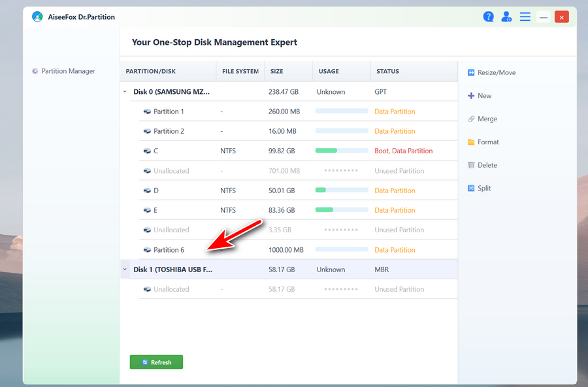This screenshot has width=588, height=387.
Task: Click drive icon of 701.00 MB Unallocated row
Action: (x=147, y=171)
